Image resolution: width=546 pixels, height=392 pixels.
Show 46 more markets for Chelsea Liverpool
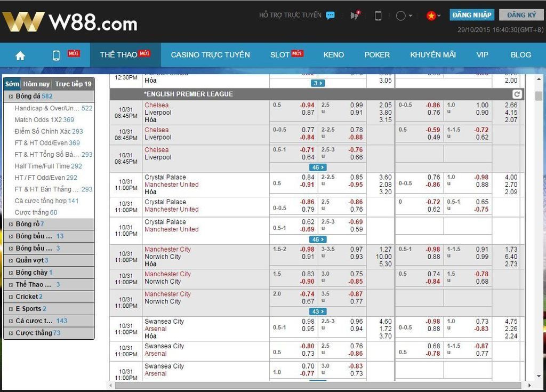pyautogui.click(x=318, y=167)
